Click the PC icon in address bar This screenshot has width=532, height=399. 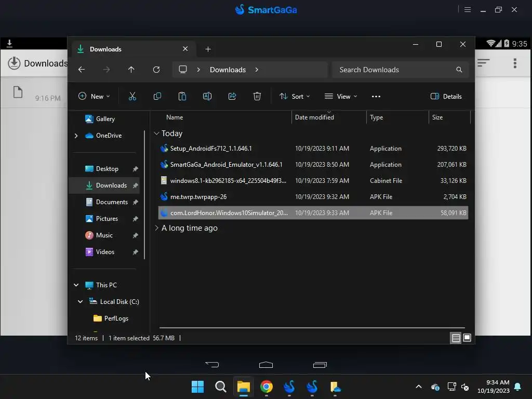tap(183, 70)
